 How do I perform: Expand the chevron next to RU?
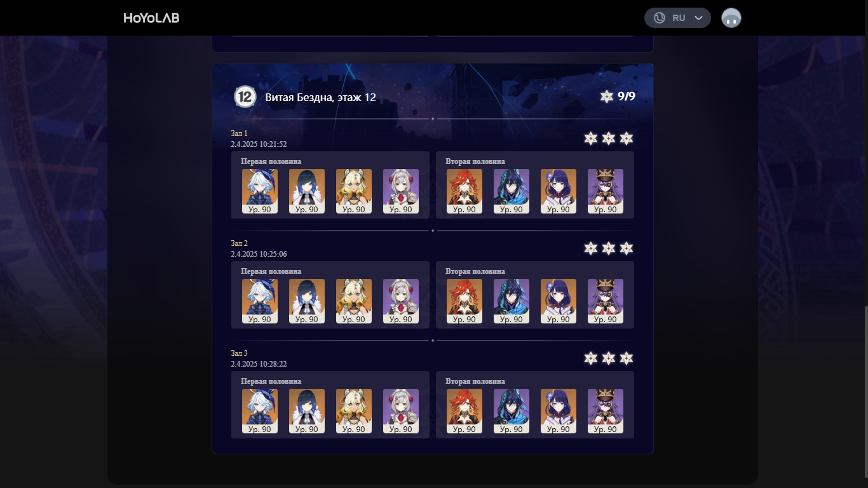(699, 18)
